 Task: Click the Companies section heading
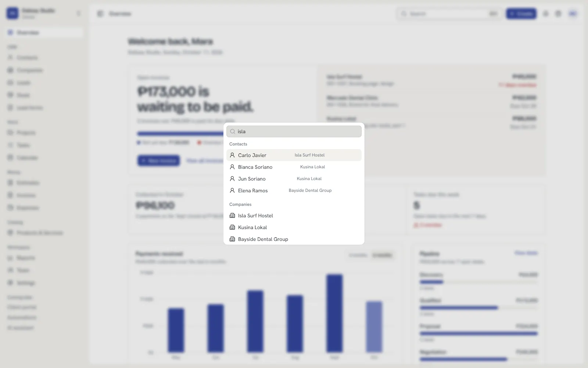click(240, 205)
